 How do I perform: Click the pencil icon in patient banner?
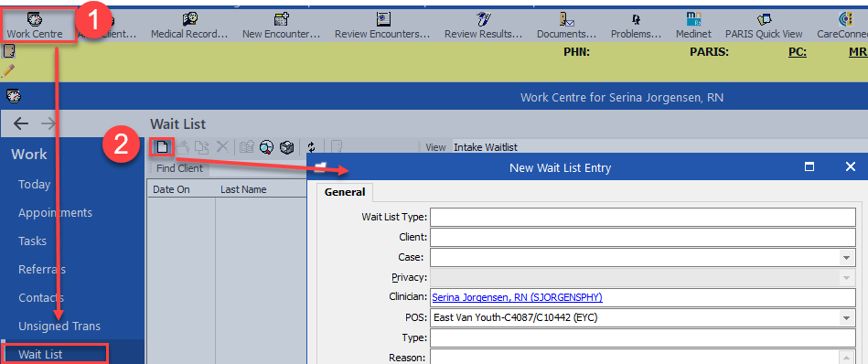click(x=8, y=70)
